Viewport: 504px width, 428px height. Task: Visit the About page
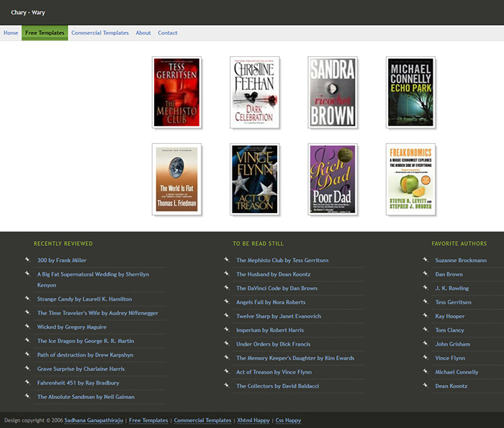click(143, 33)
